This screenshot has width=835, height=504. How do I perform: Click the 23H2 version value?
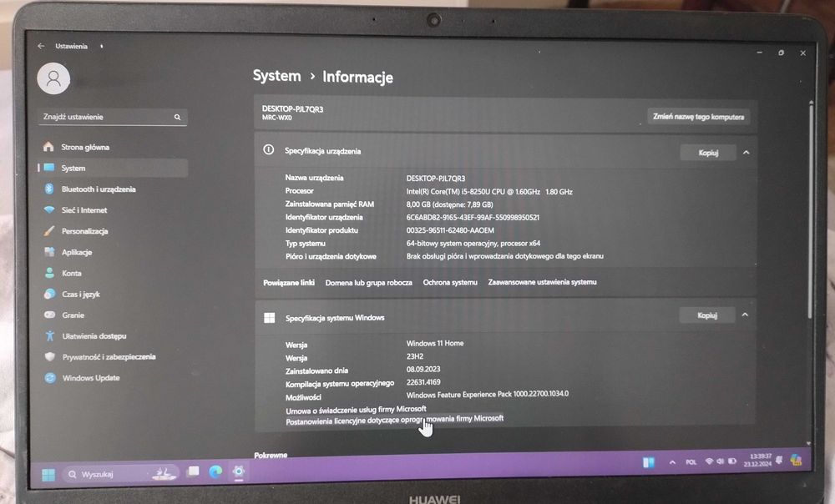click(415, 356)
